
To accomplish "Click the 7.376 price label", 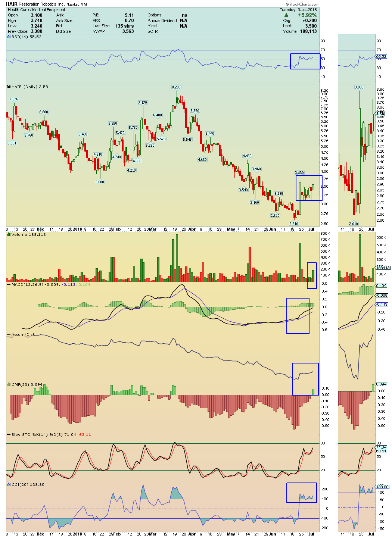I will (x=14, y=99).
